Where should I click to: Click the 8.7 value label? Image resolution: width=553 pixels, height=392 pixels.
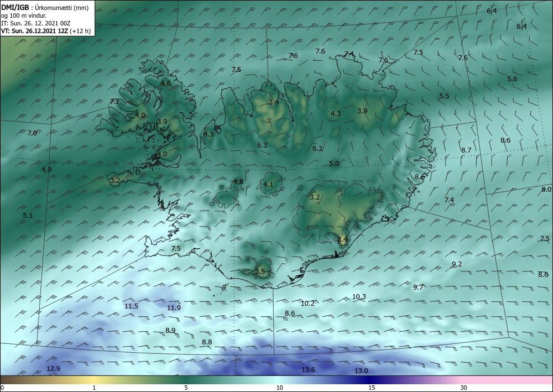pos(466,150)
